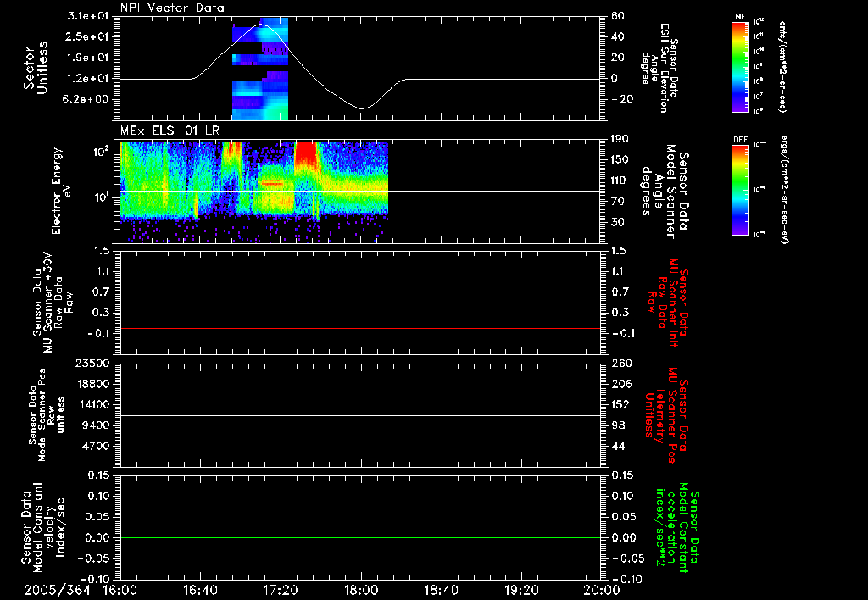Select the red 'MU Scanner Pos Telemetry' label
Screen dimensions: 868x600
pos(667,415)
